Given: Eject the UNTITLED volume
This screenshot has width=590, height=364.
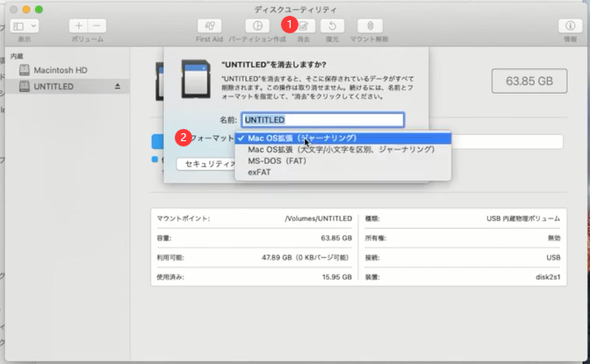Looking at the screenshot, I should coord(118,87).
